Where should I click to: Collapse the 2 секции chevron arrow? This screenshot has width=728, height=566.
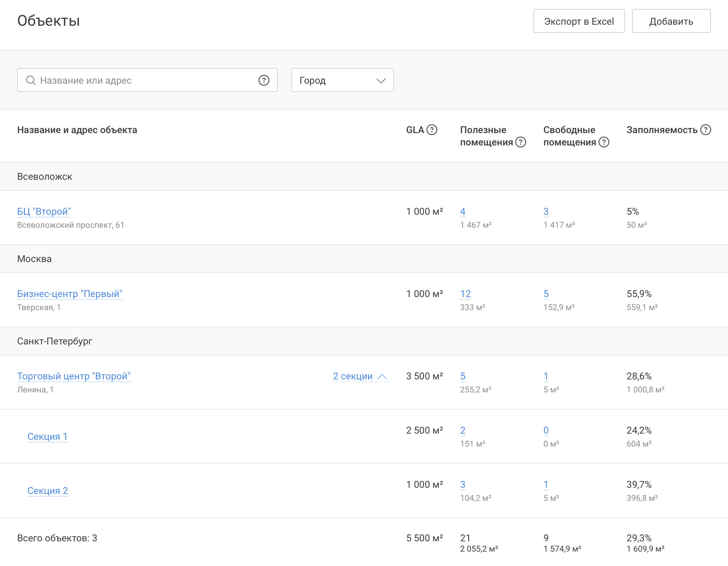click(x=382, y=377)
